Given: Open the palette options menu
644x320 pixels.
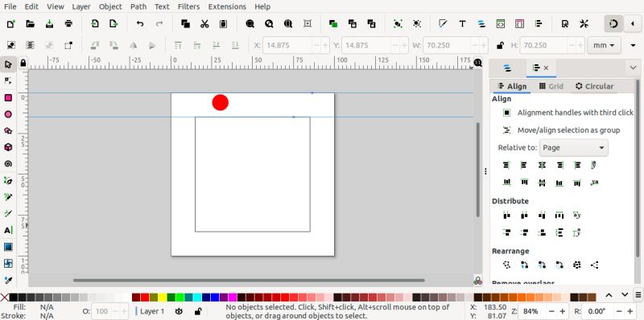Looking at the screenshot, I should tap(638, 294).
